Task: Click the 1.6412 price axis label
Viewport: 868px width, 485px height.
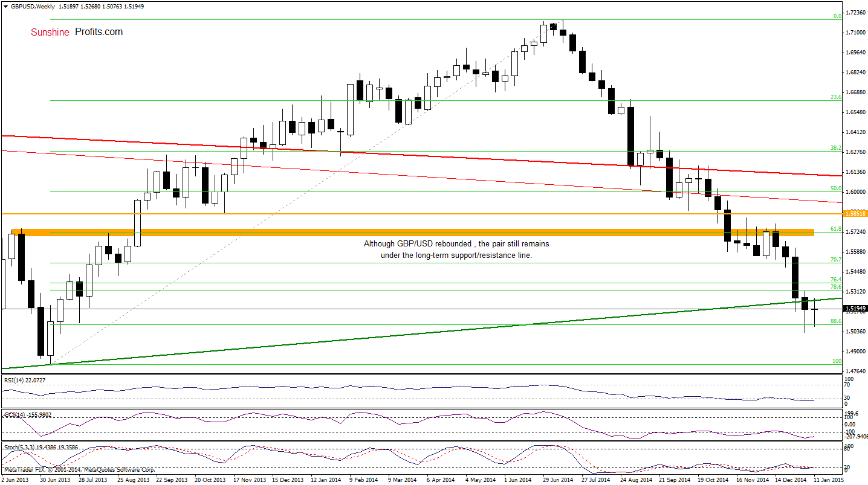Action: (x=856, y=132)
